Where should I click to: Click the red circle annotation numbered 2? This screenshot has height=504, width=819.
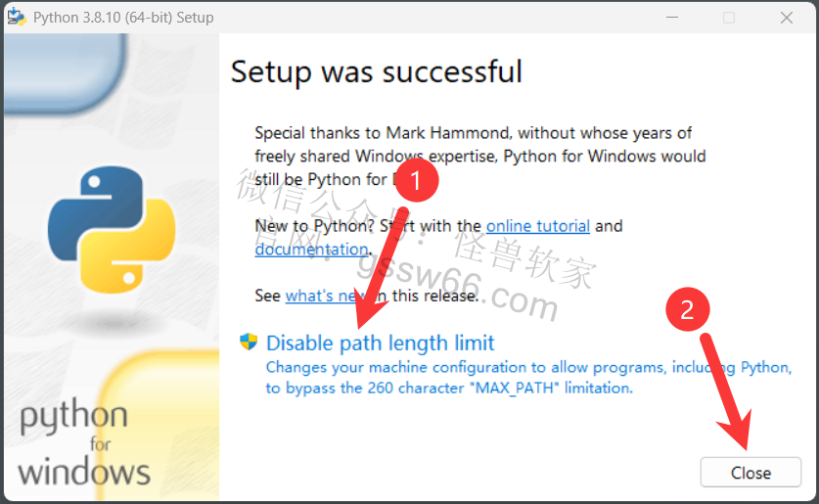(x=687, y=309)
